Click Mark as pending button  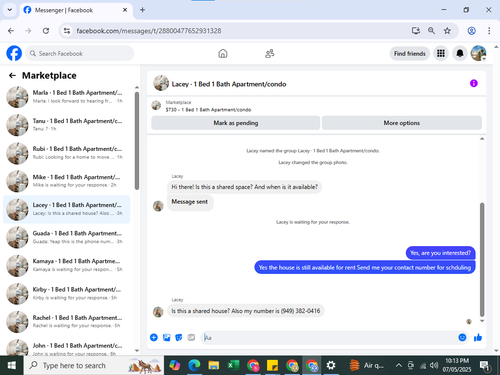pyautogui.click(x=236, y=123)
